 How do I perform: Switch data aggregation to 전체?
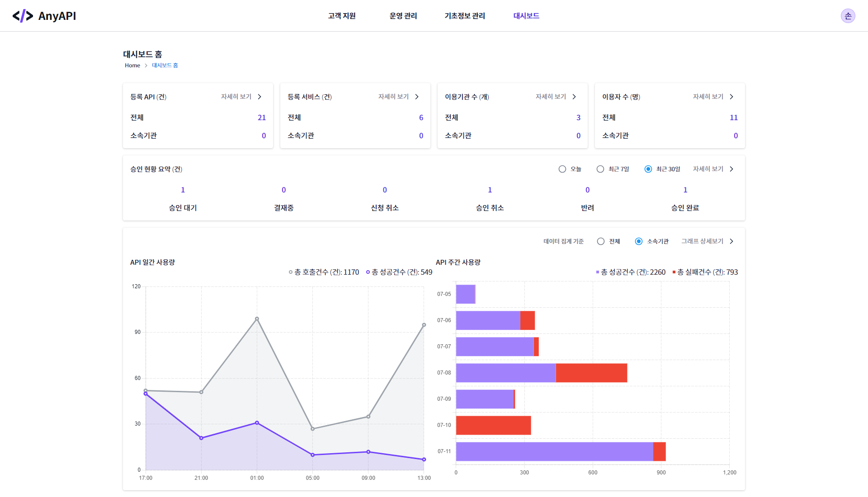point(601,241)
